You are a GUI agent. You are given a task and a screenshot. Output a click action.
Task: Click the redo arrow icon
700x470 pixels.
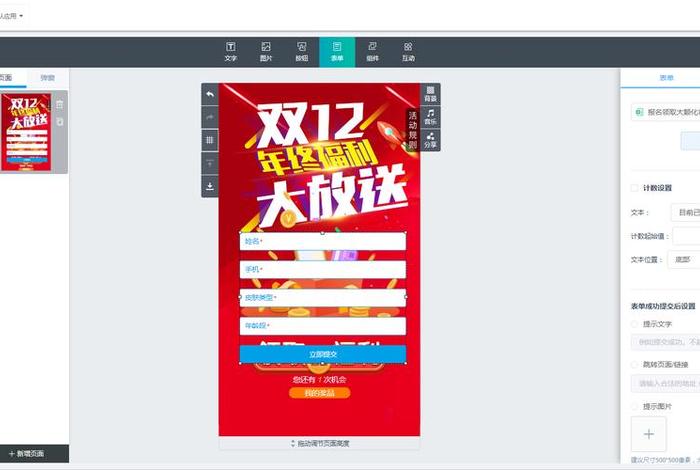coord(210,117)
